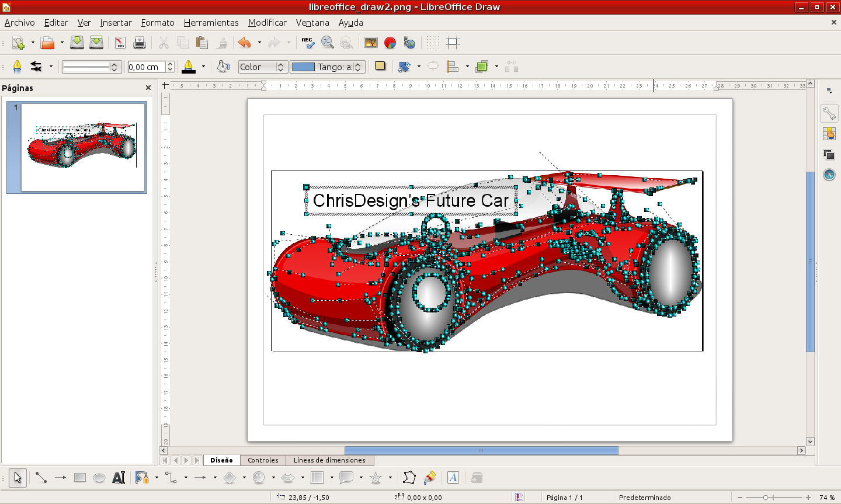Open the Fontwork Gallery
The image size is (841, 504).
click(453, 478)
